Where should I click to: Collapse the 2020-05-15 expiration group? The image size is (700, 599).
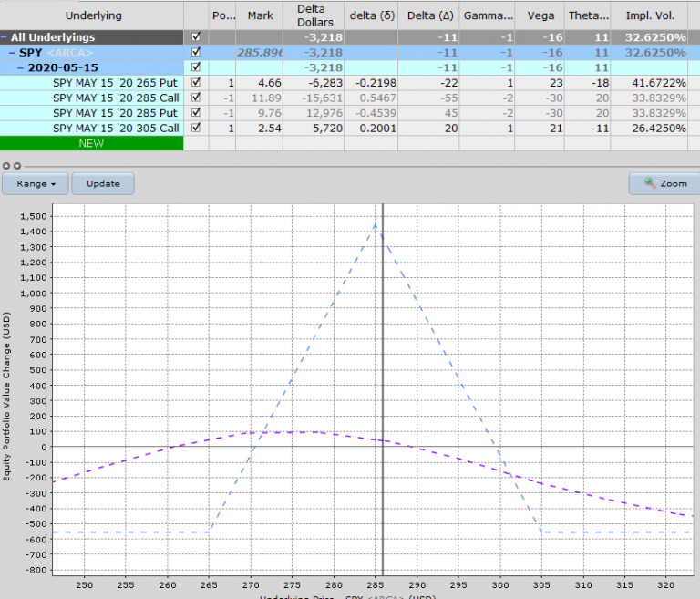pyautogui.click(x=20, y=67)
